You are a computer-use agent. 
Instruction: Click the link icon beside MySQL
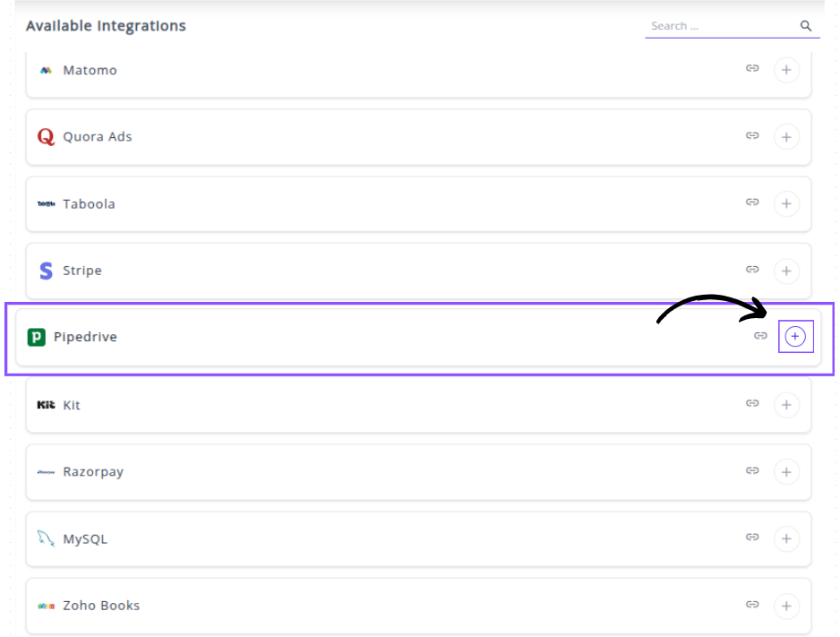[752, 538]
